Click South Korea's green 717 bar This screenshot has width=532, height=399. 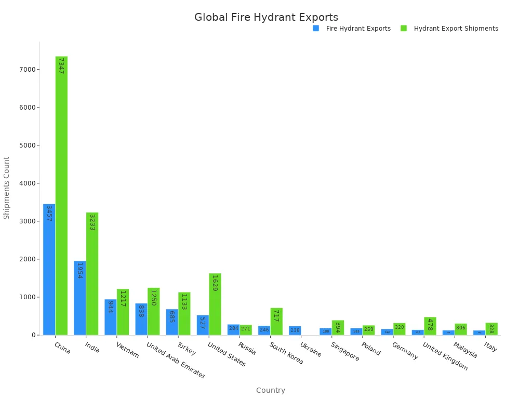click(x=277, y=322)
